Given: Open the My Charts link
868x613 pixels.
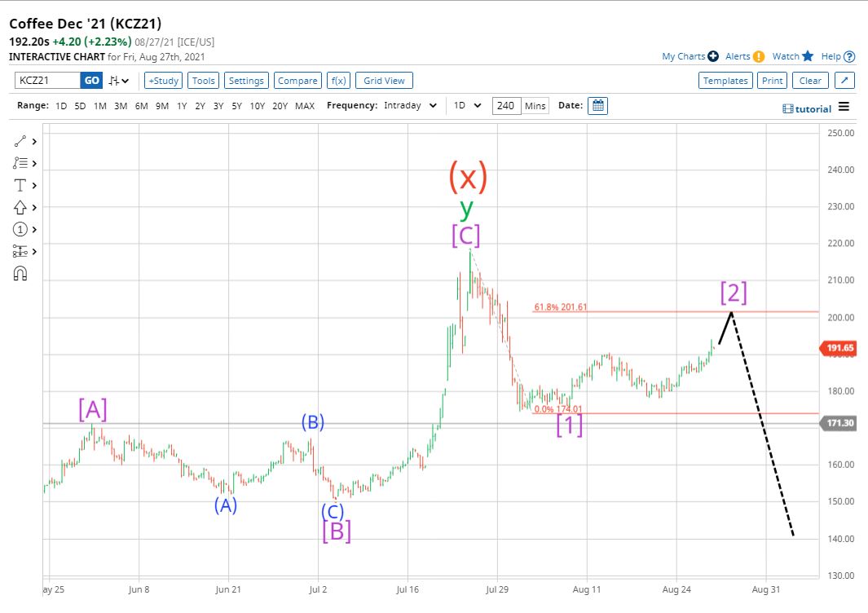Looking at the screenshot, I should [684, 56].
